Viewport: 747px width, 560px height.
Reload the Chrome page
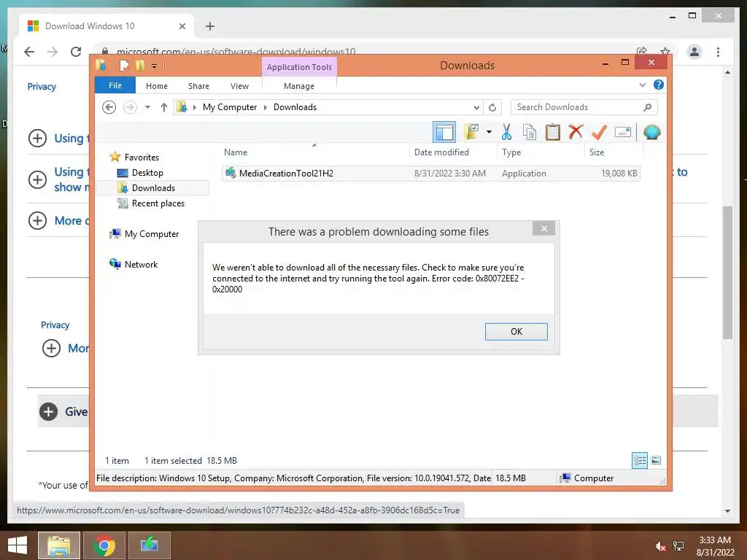click(76, 52)
